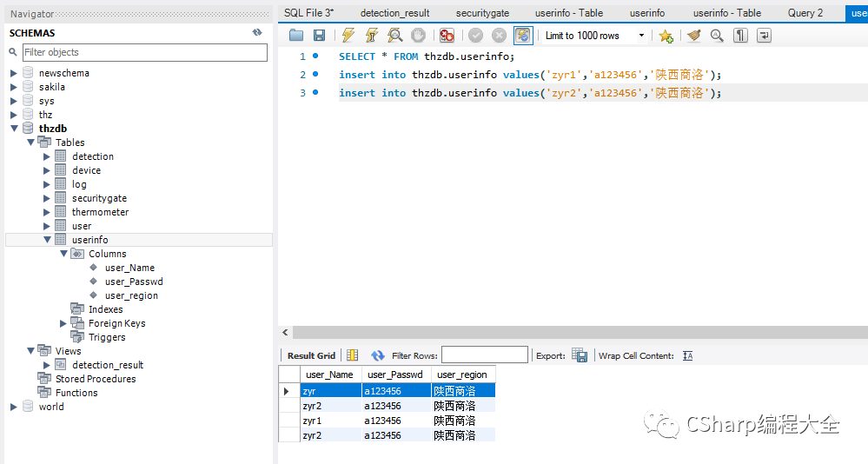Click the Execute query lightning bolt icon
This screenshot has width=868, height=464.
[x=348, y=36]
